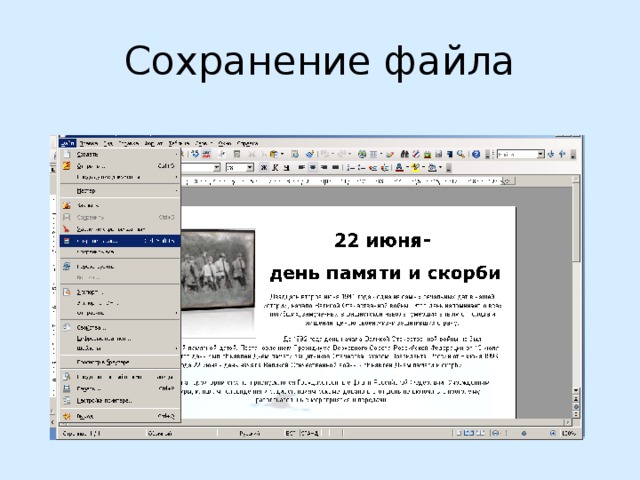640x480 pixels.
Task: Choose Выход entry at menu bottom
Action: pos(120,417)
